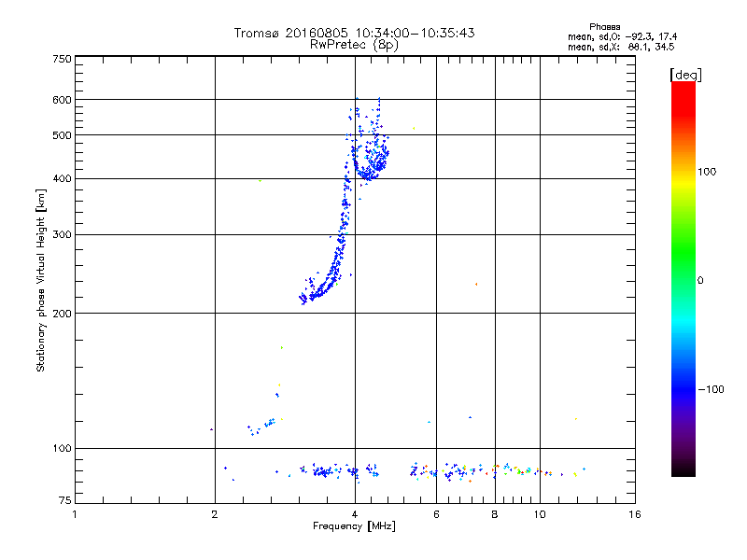Click the colorbar tick label '-100'
Screen dimensions: 747x560
[x=711, y=389]
